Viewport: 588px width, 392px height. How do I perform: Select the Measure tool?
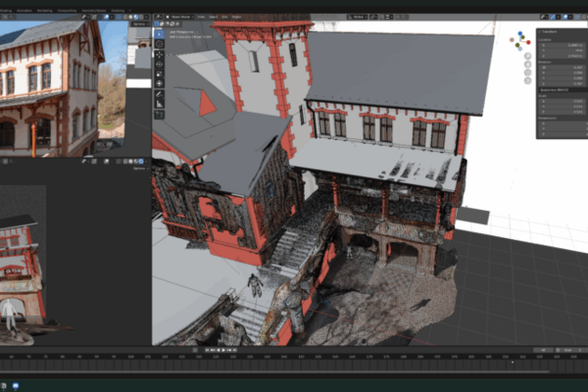(x=160, y=104)
